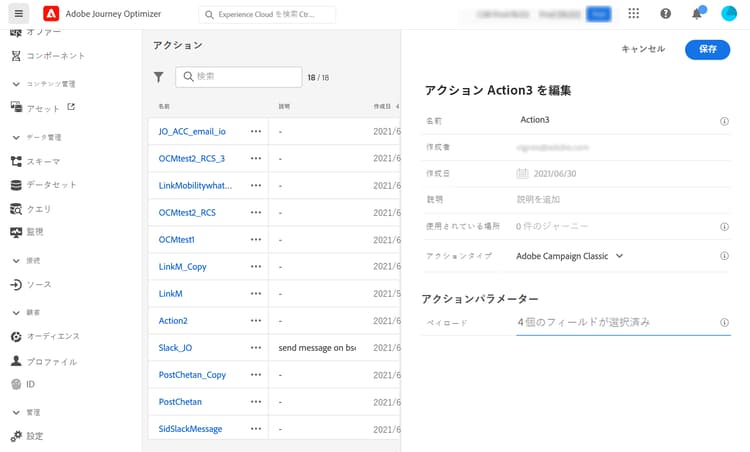The image size is (750, 452).
Task: Open the OCMtest1 action
Action: pos(176,240)
